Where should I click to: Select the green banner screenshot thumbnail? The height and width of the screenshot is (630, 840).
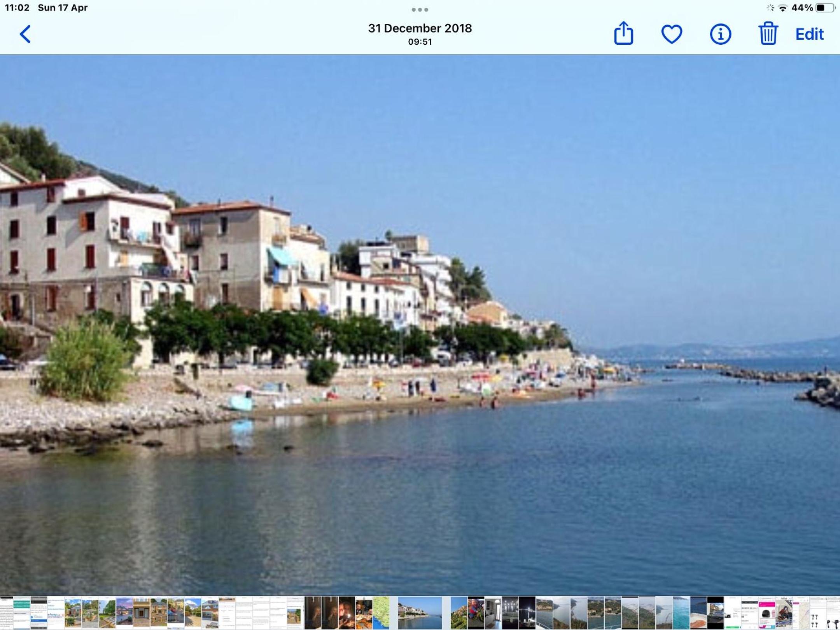pyautogui.click(x=22, y=613)
